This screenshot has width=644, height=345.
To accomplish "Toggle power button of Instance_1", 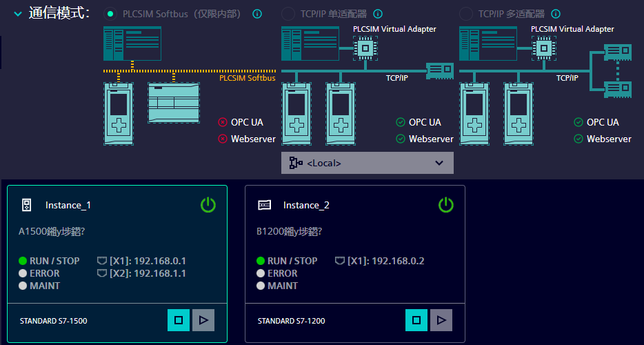I will 208,205.
